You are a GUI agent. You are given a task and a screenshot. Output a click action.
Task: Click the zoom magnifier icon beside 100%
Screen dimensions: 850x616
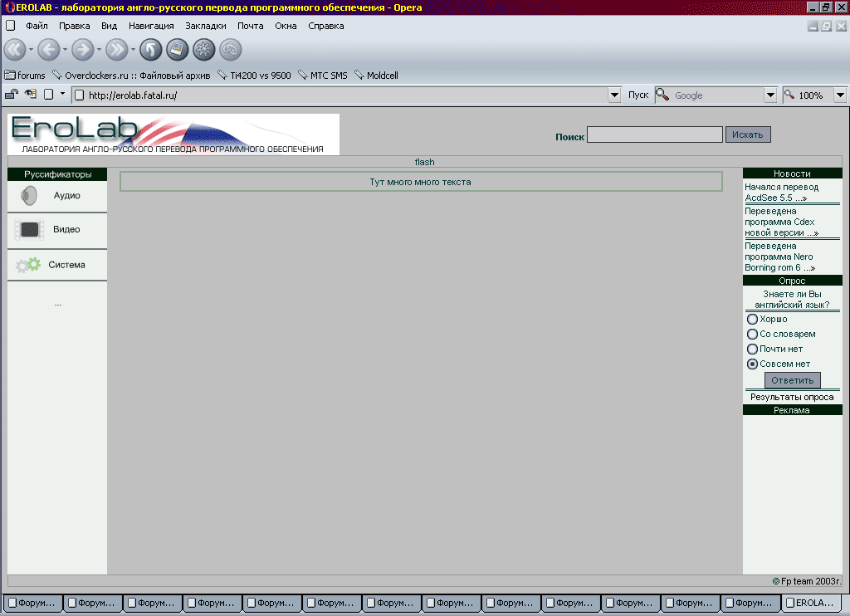pos(789,95)
